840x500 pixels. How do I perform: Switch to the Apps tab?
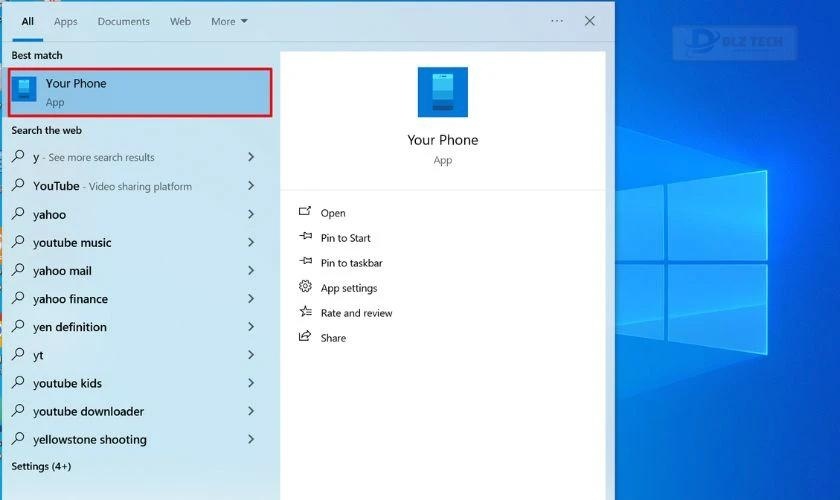click(65, 21)
